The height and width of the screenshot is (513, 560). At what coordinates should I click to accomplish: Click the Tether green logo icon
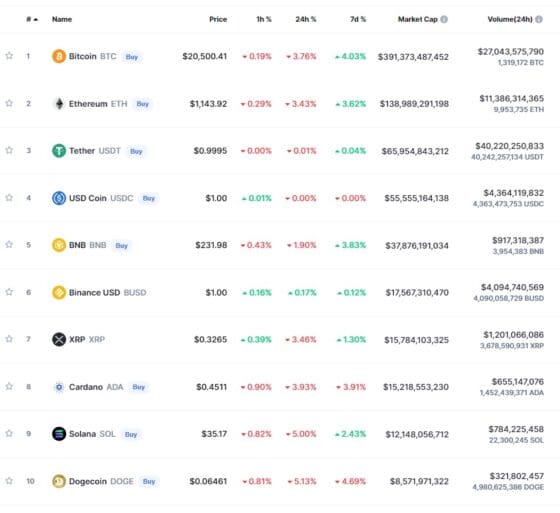[59, 150]
